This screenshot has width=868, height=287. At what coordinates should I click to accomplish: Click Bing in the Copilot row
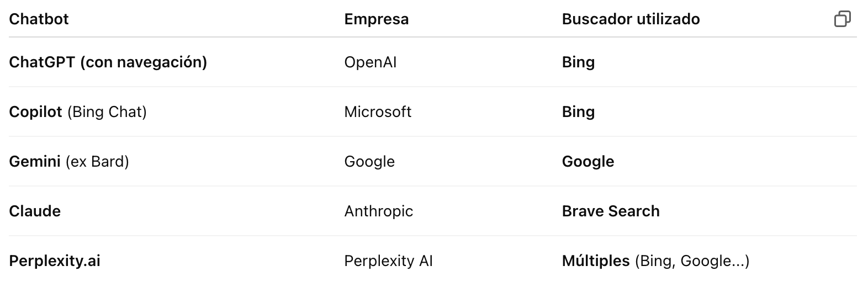point(578,112)
